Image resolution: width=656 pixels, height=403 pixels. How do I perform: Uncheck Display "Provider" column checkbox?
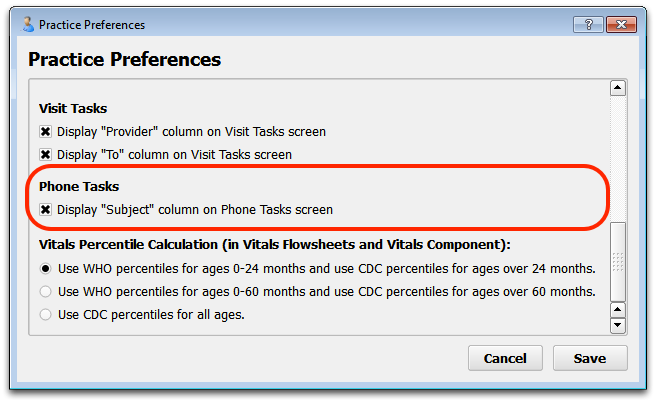point(46,132)
